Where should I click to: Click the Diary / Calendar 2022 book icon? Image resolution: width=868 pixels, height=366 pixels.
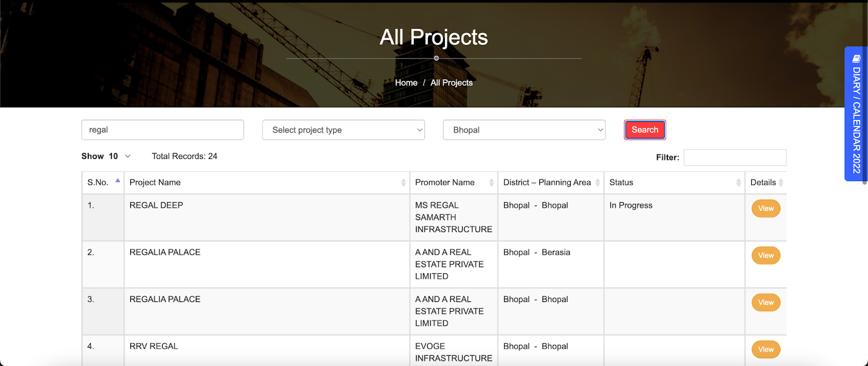857,59
